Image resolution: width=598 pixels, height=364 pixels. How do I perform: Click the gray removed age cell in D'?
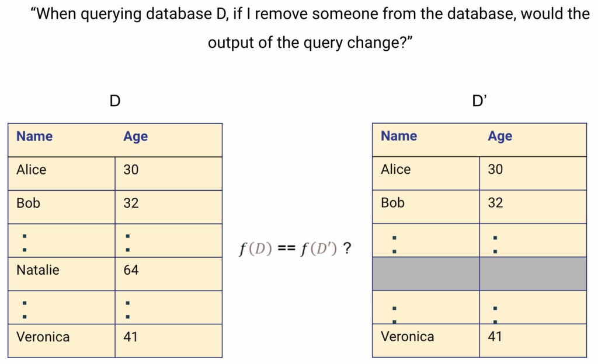(533, 274)
